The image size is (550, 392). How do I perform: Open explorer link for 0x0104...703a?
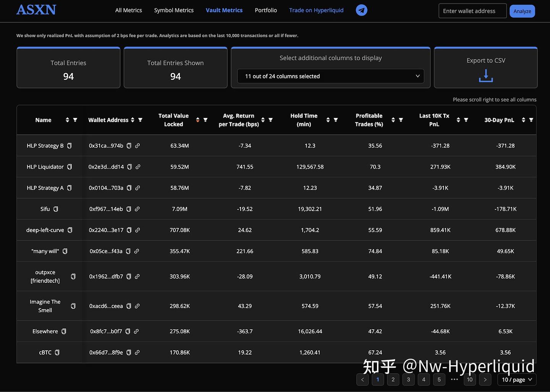tap(137, 188)
